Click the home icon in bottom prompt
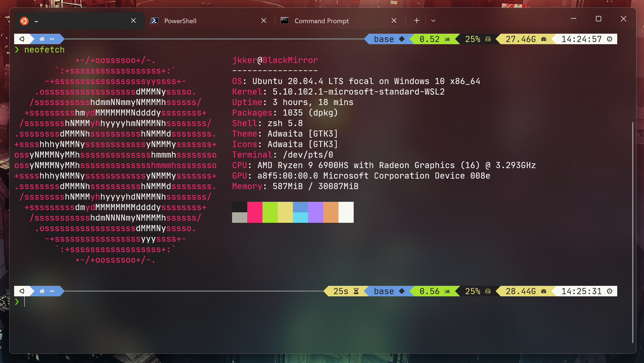Image resolution: width=644 pixels, height=363 pixels. [x=42, y=291]
